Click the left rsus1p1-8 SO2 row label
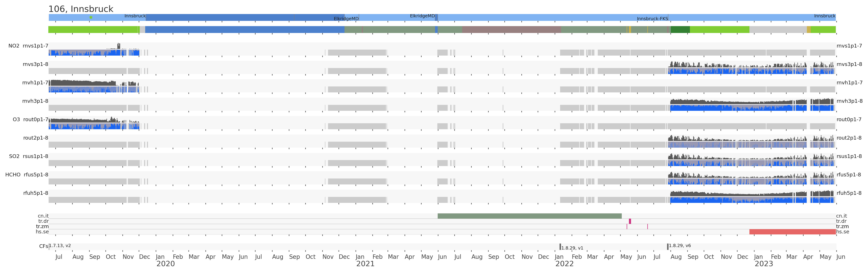The height and width of the screenshot is (273, 868). pyautogui.click(x=35, y=156)
